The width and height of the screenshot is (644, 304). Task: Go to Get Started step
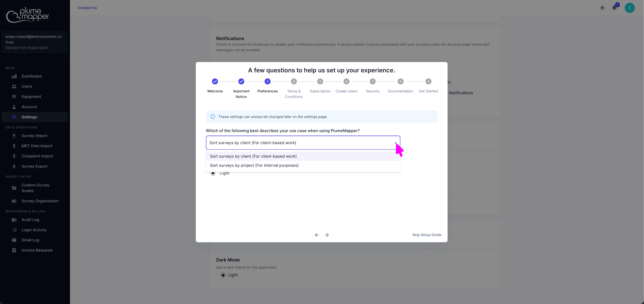click(428, 86)
